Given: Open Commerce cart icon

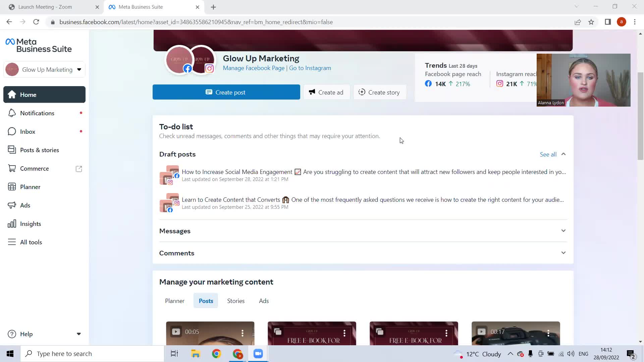Looking at the screenshot, I should (x=12, y=168).
